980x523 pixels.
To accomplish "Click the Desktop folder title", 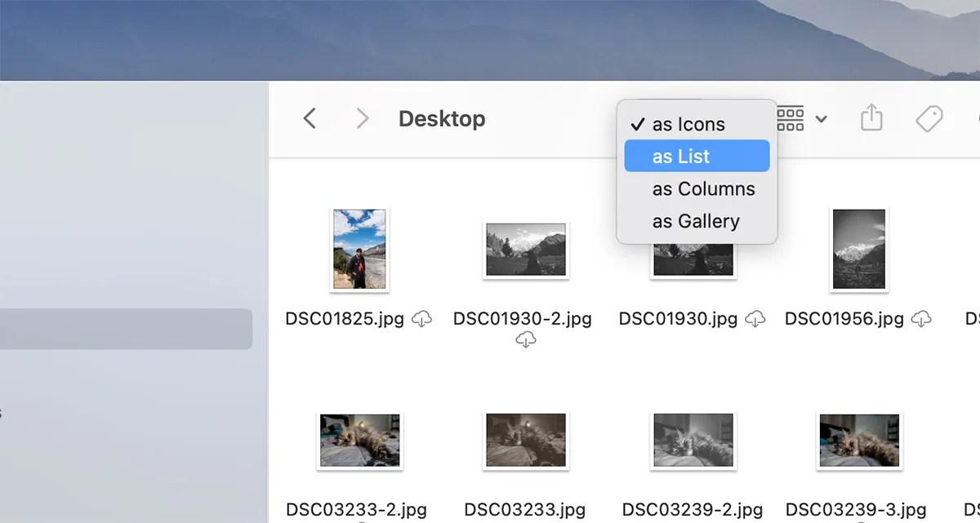I will (441, 118).
